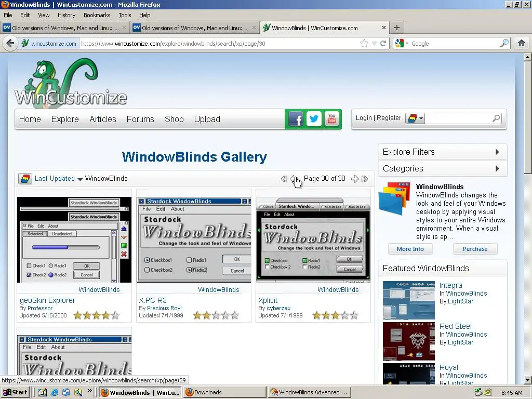Open the History menu

(x=66, y=15)
